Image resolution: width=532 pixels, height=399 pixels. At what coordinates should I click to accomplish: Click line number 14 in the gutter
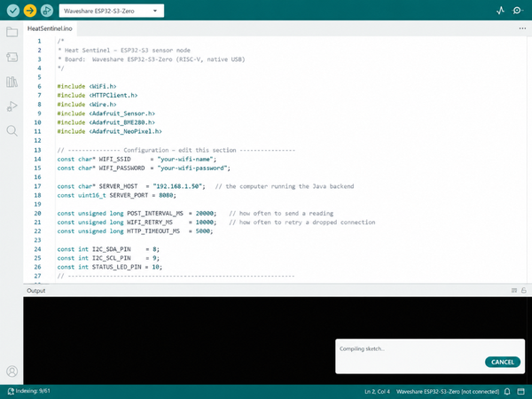37,159
